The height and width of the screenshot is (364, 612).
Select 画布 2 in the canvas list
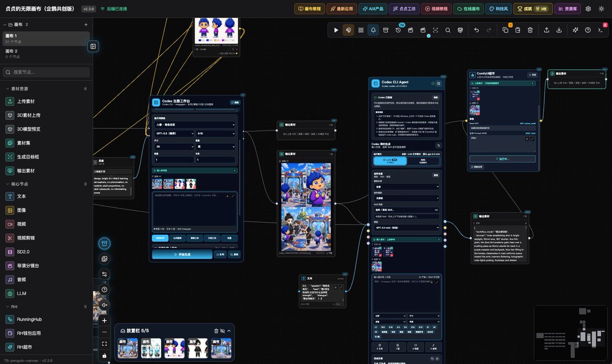tap(45, 54)
